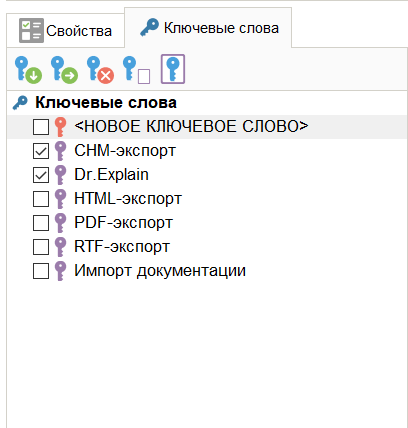Click the key icon with red X
Viewport: 408px width, 428px height.
pos(100,70)
